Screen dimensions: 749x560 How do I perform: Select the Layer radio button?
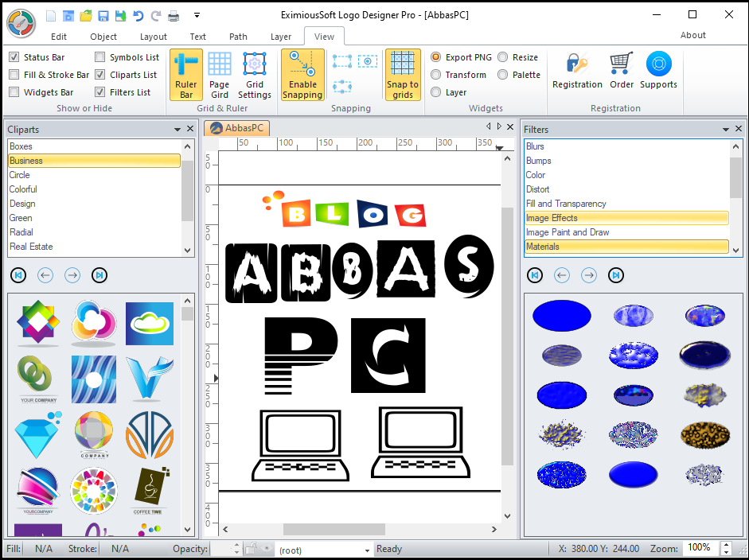coord(435,92)
